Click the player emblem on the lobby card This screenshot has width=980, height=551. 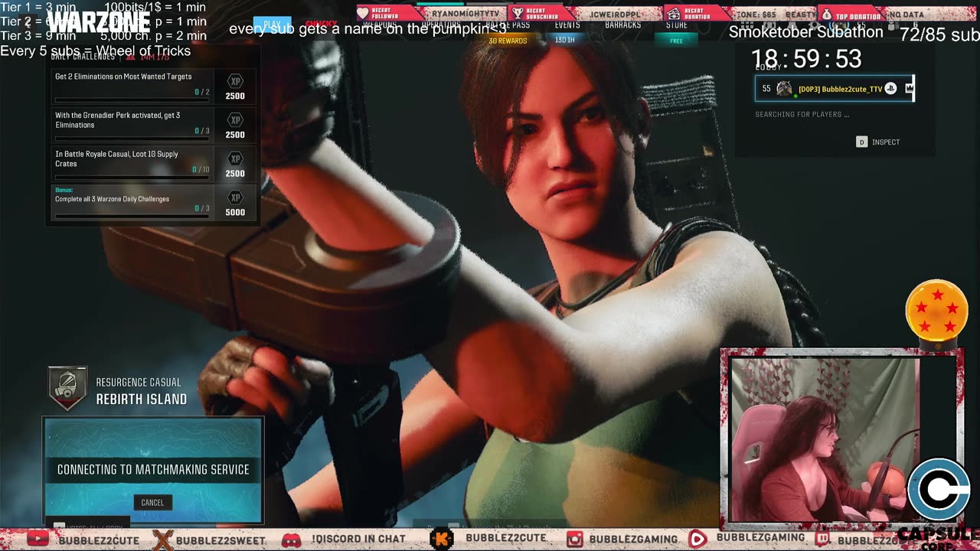point(784,89)
